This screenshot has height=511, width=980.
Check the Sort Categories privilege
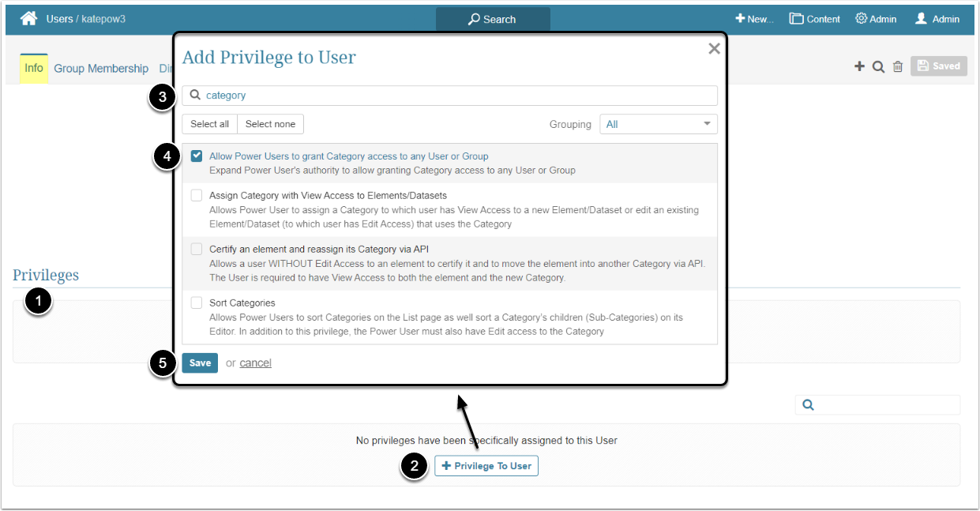pos(197,302)
